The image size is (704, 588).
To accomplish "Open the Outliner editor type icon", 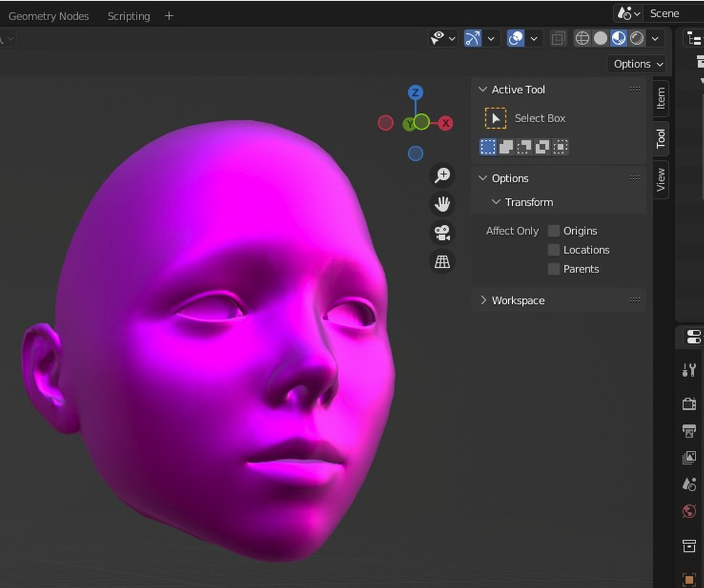I will (694, 40).
